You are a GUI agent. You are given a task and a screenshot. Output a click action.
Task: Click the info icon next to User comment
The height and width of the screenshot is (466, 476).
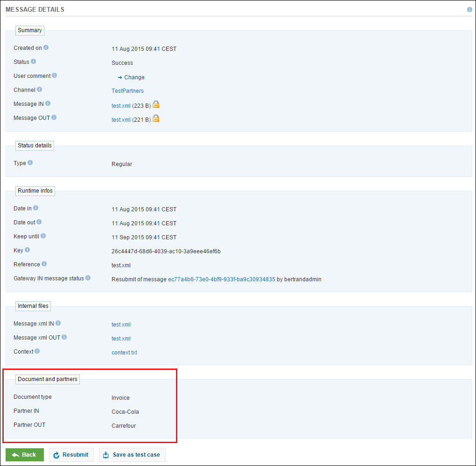(55, 76)
